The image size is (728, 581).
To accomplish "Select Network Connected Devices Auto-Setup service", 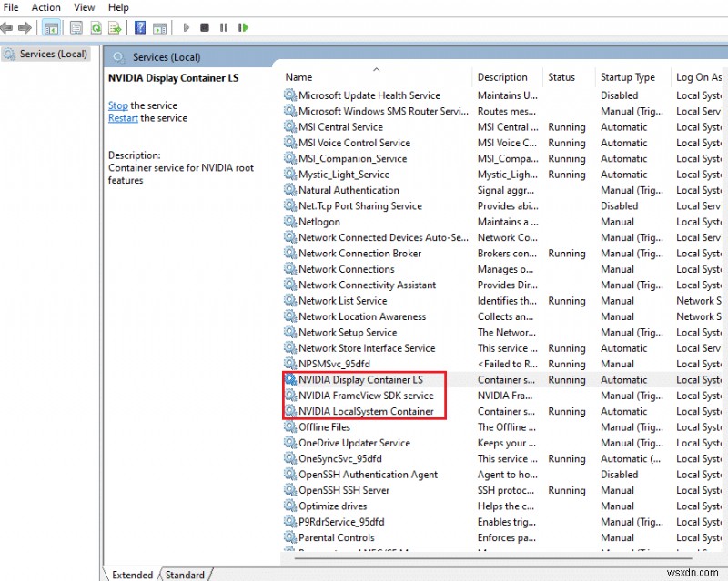I will [x=504, y=237].
